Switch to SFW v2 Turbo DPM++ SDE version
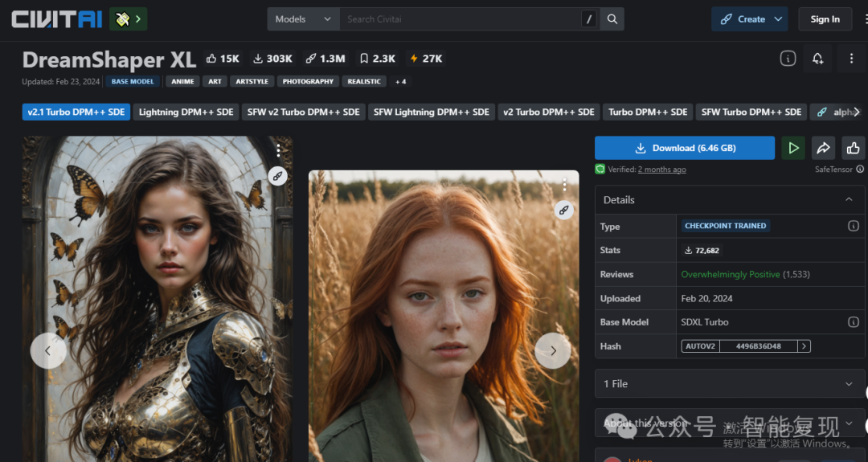Image resolution: width=868 pixels, height=462 pixels. point(303,112)
